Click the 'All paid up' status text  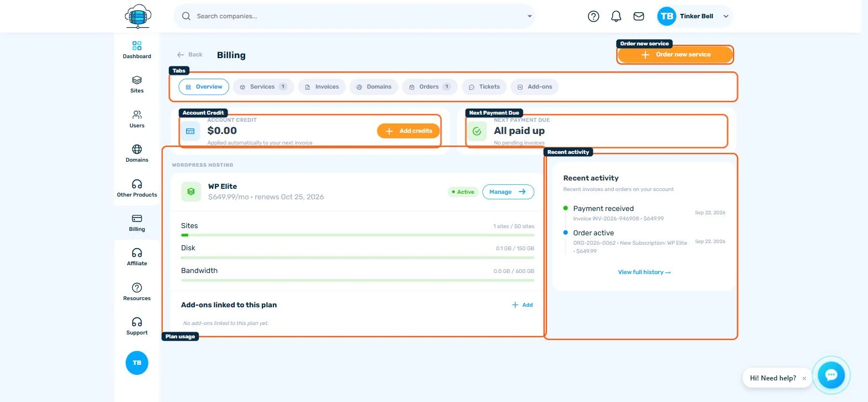coord(519,131)
